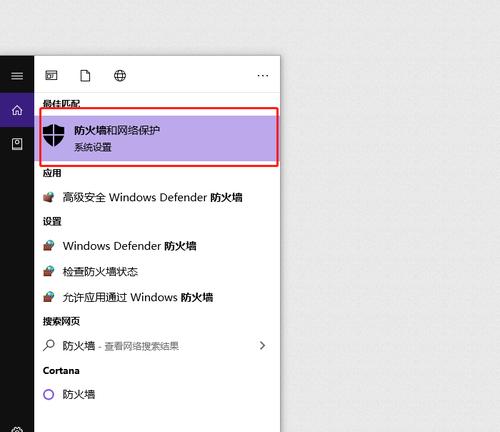Image resolution: width=500 pixels, height=432 pixels.
Task: Open the settings gear in the sidebar
Action: click(x=17, y=429)
